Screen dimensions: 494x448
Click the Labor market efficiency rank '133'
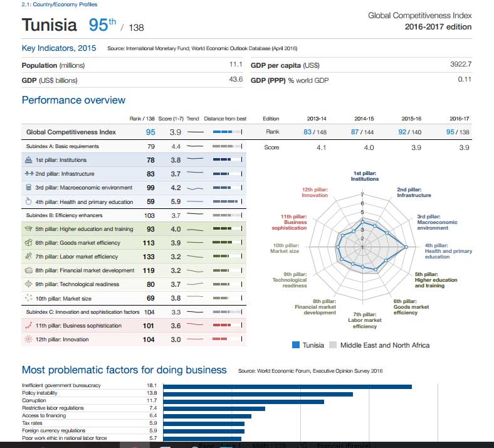coord(149,257)
